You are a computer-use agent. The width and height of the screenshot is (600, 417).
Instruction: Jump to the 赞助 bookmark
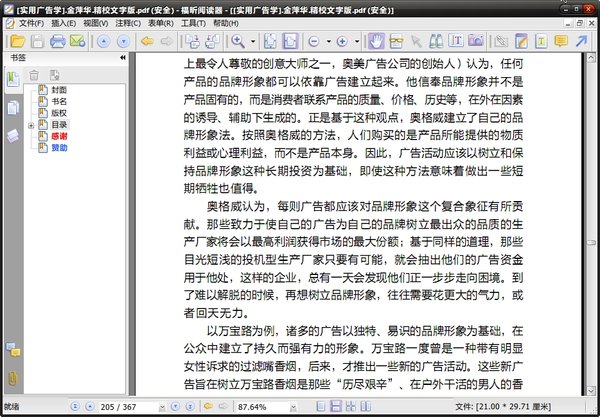point(60,147)
